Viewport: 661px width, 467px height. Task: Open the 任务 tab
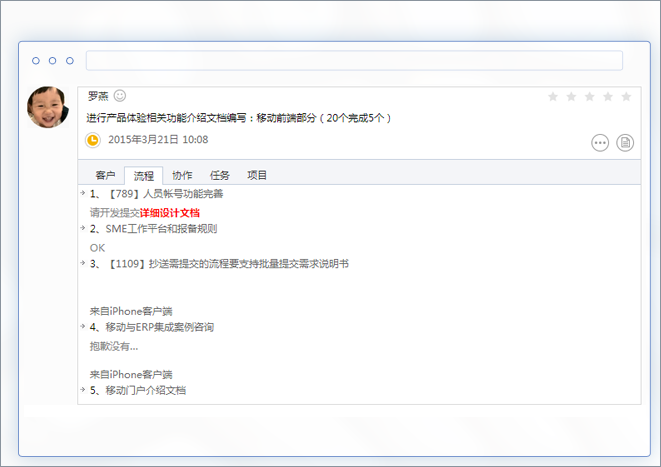click(x=220, y=175)
